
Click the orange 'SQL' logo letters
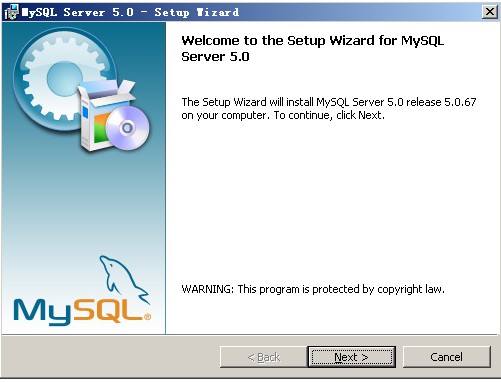pos(108,310)
